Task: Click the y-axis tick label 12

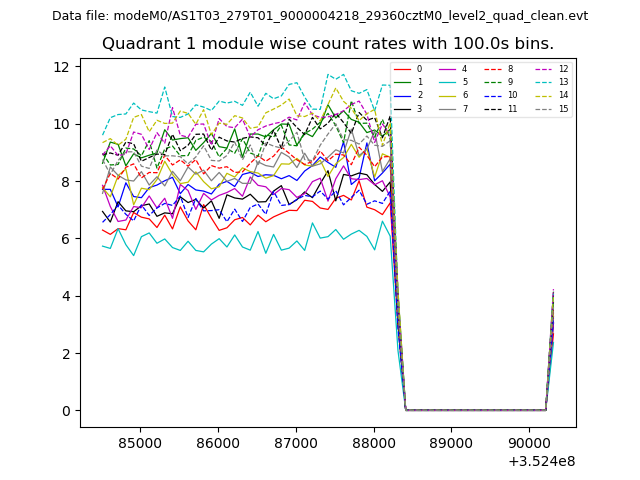Action: [62, 67]
